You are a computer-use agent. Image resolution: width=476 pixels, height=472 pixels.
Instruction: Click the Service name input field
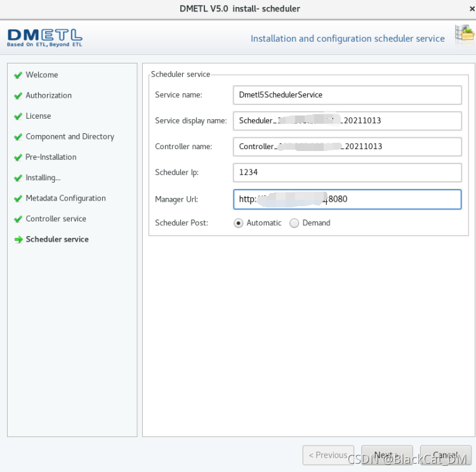(347, 95)
